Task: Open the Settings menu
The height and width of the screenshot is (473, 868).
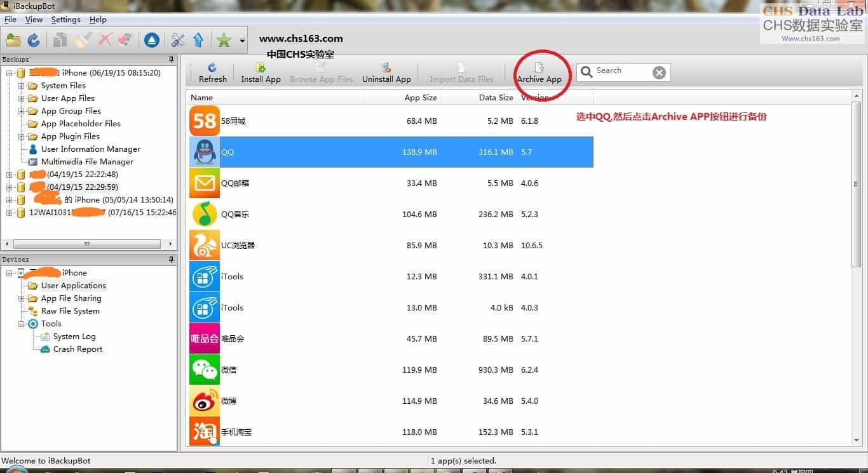Action: point(65,20)
